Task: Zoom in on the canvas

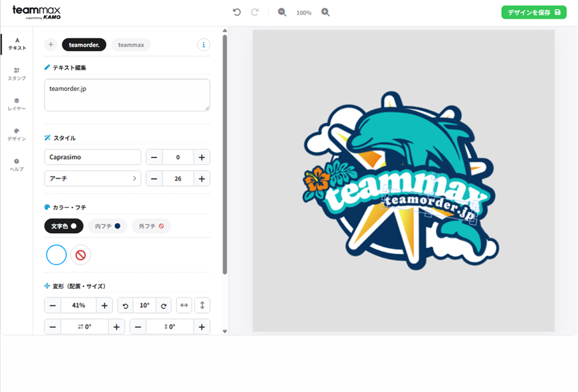Action: 326,12
